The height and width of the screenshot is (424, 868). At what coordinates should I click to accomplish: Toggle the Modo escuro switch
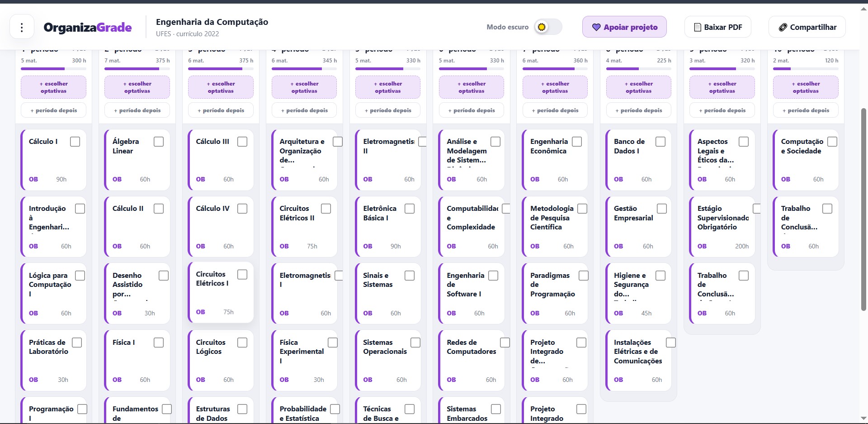pyautogui.click(x=548, y=27)
